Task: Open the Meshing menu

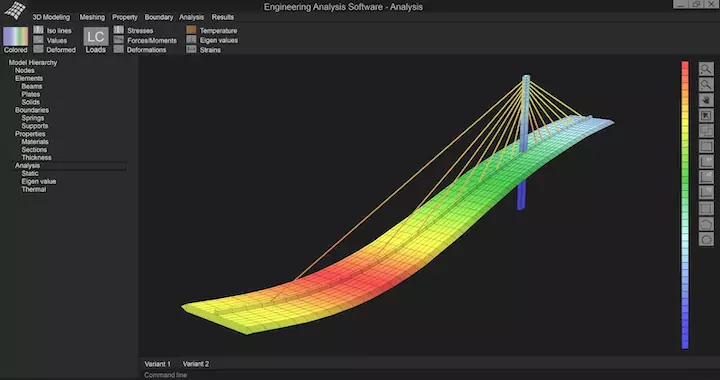Action: coord(92,17)
